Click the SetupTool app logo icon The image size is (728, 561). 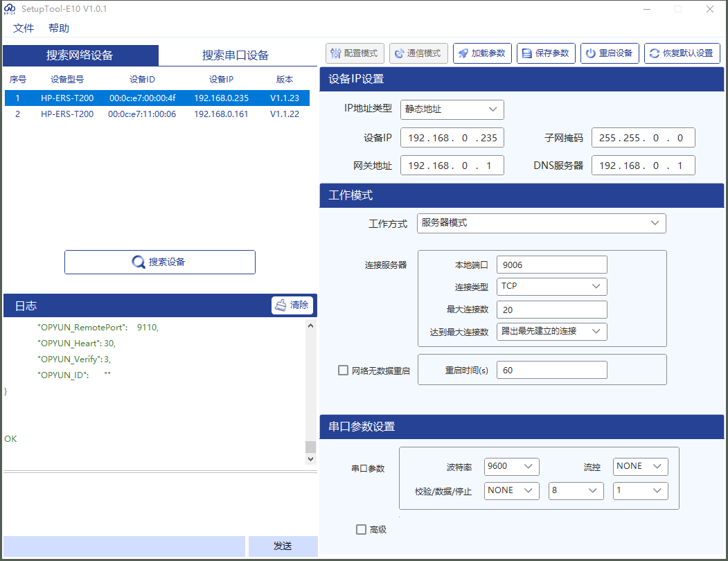point(9,9)
